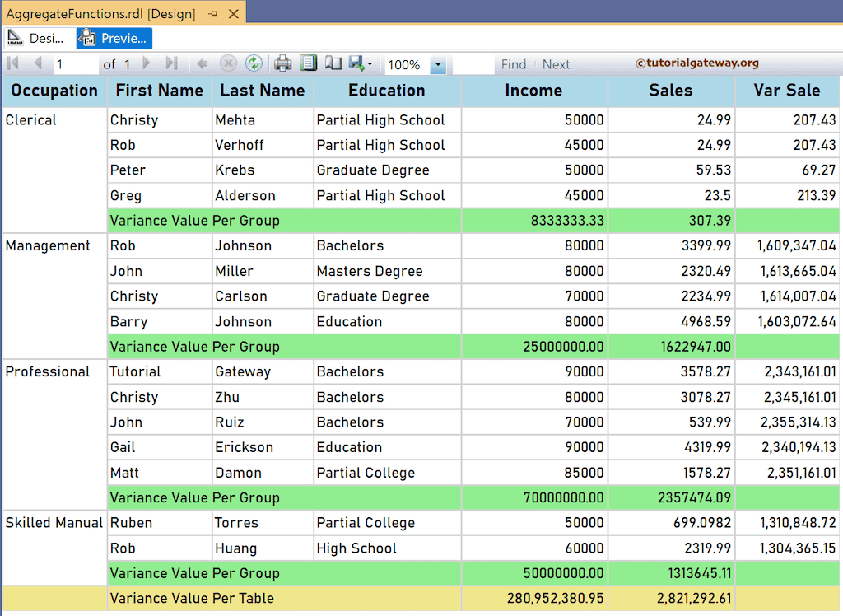Select the Preview tab
843x616 pixels.
point(114,37)
